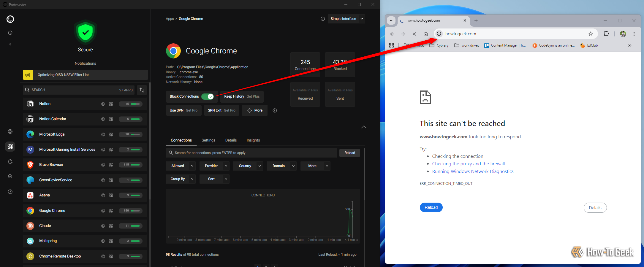Click Apps breadcrumb link
This screenshot has height=267, width=644.
tap(170, 19)
